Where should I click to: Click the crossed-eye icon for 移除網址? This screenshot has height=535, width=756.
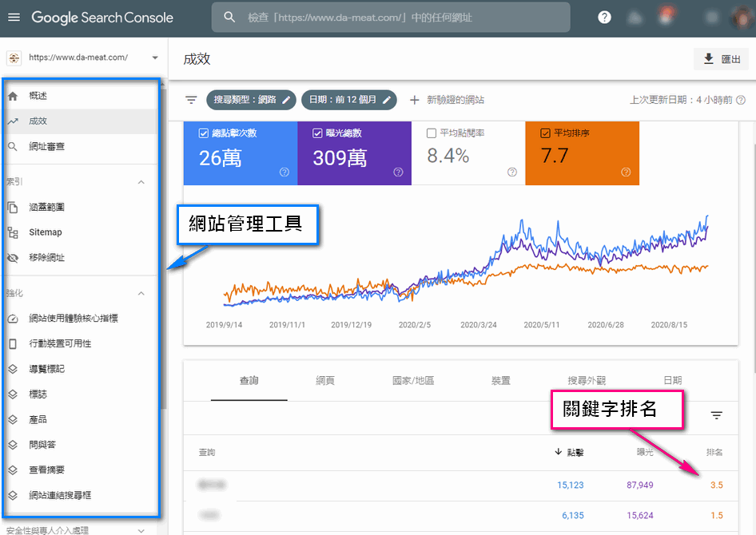point(13,258)
